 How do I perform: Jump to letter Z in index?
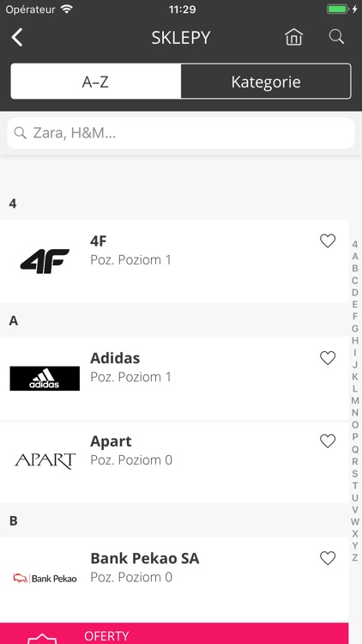tap(355, 558)
